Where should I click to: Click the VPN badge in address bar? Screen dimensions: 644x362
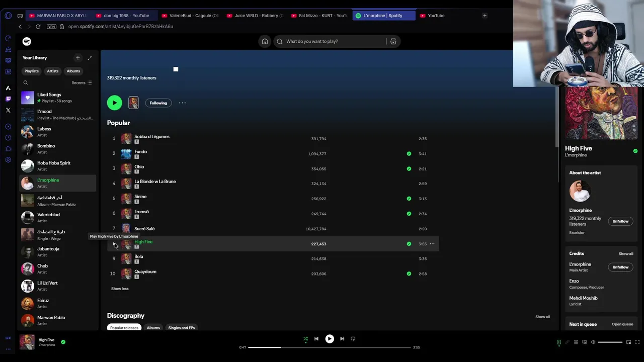51,26
